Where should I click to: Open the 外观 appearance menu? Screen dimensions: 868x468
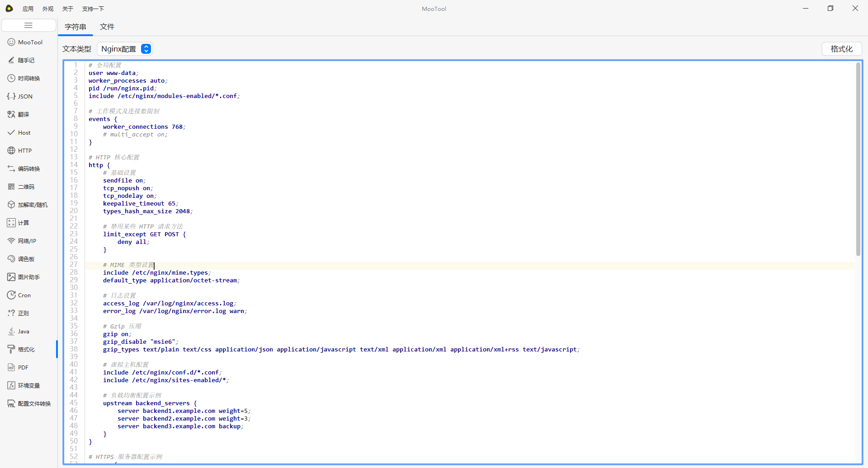pyautogui.click(x=48, y=9)
